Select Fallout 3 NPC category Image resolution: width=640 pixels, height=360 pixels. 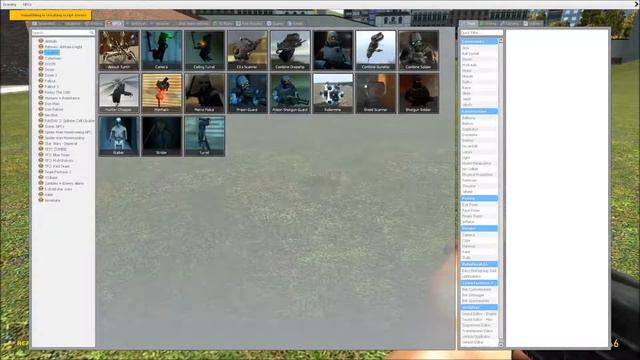tap(51, 87)
